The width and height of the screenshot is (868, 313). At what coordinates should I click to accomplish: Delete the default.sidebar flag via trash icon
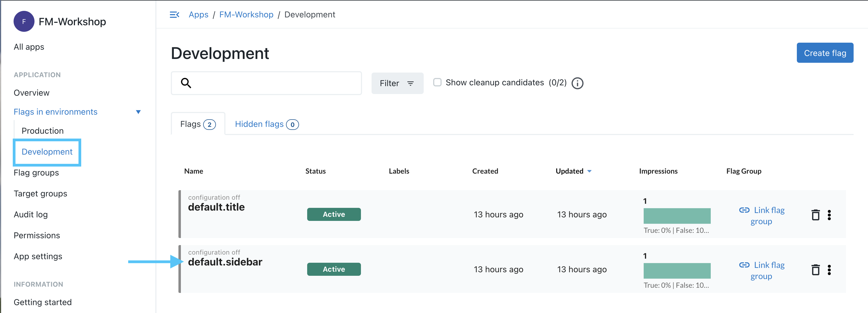(815, 269)
